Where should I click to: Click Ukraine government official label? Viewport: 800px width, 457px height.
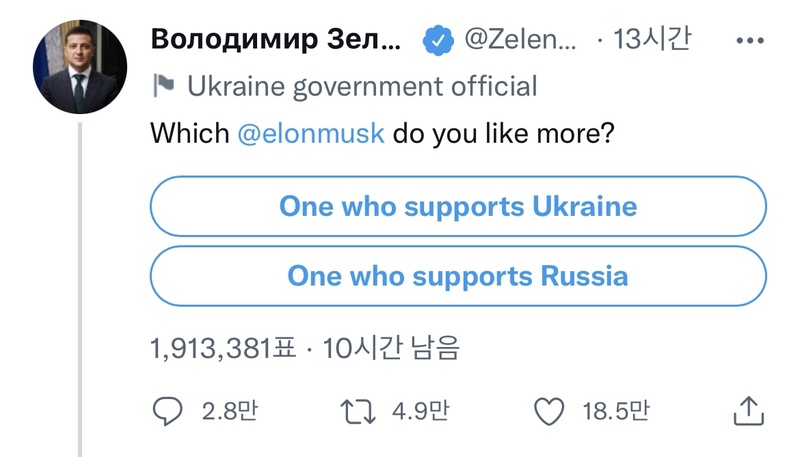pyautogui.click(x=362, y=86)
